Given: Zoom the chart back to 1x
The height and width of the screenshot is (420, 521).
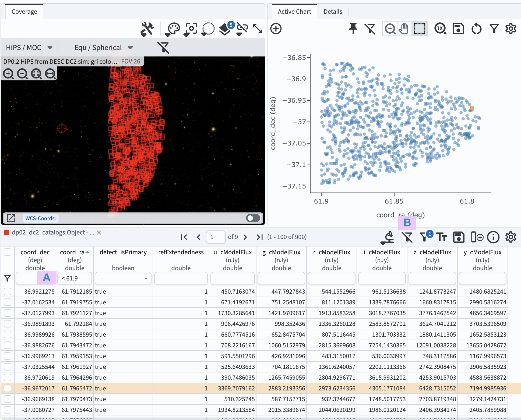Looking at the screenshot, I should tap(440, 29).
